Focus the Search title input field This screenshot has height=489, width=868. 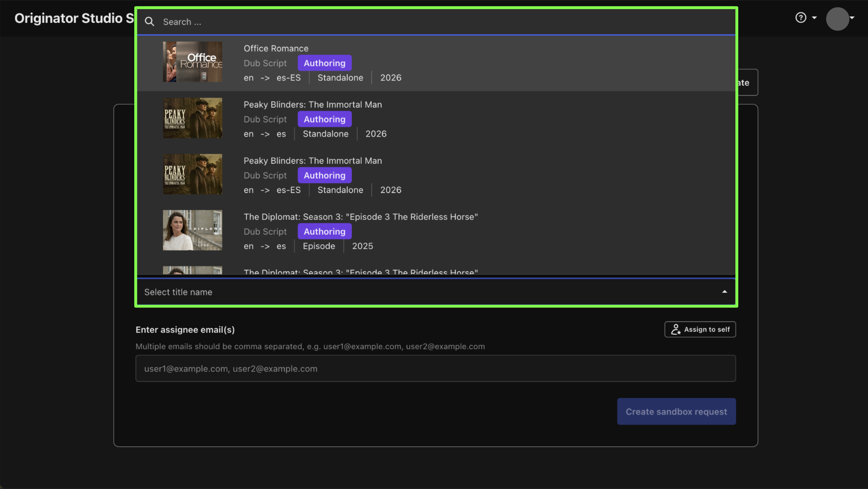click(436, 22)
